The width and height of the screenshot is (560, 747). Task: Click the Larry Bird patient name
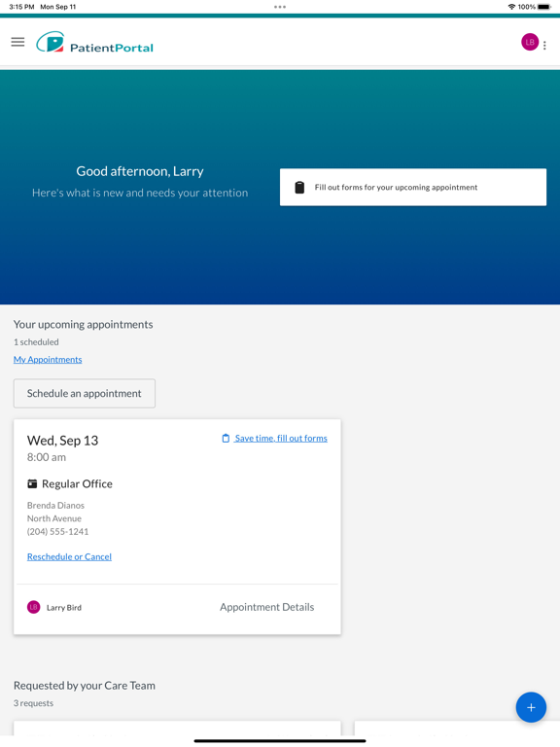tap(64, 607)
